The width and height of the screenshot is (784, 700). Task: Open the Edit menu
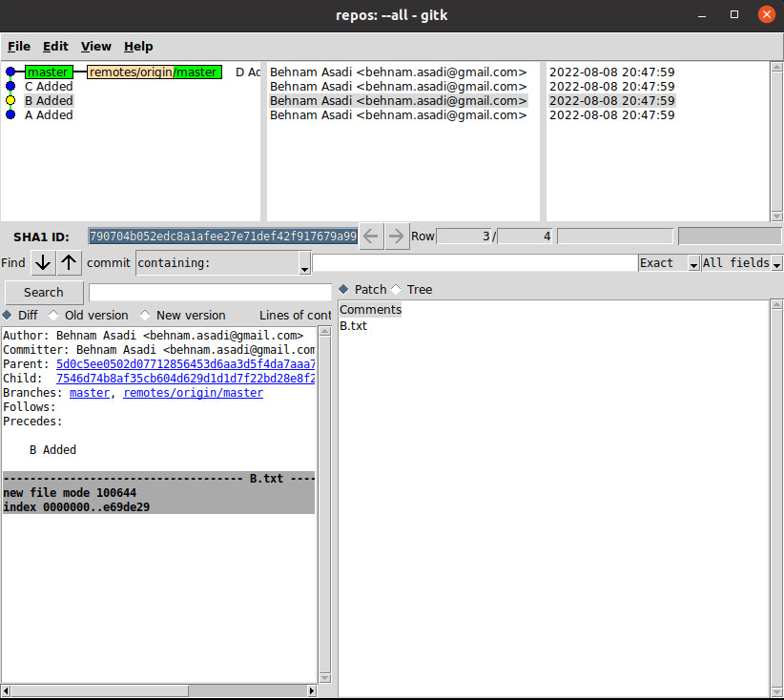[55, 46]
